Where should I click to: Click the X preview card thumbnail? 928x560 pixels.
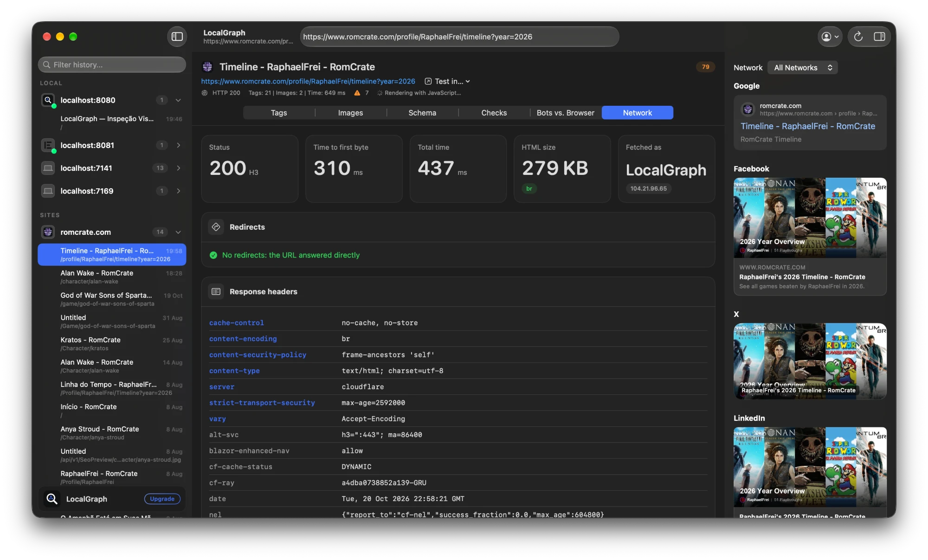810,361
